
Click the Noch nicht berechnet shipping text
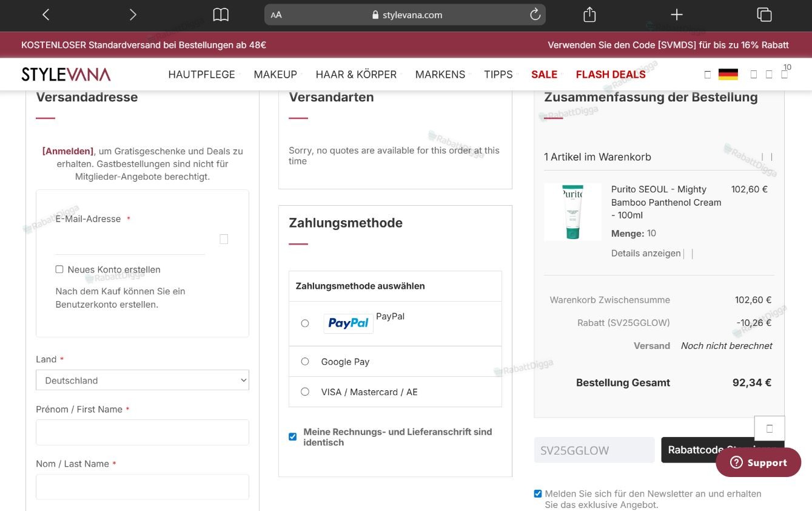click(726, 346)
